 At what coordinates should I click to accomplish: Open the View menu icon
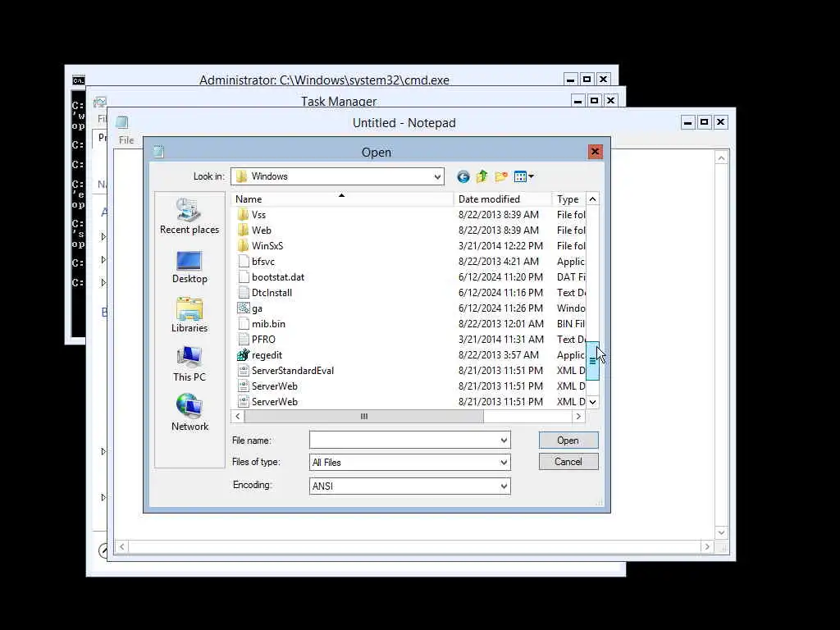[523, 176]
